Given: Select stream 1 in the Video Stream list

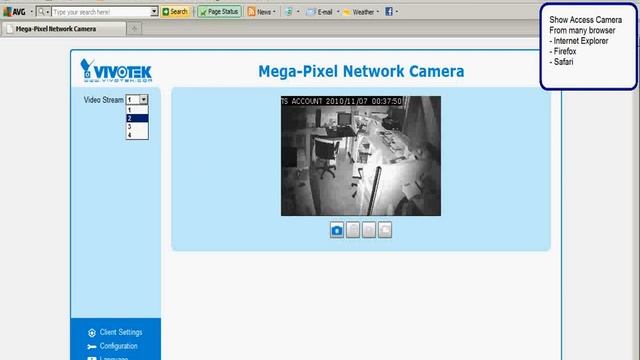Looking at the screenshot, I should click(x=137, y=110).
